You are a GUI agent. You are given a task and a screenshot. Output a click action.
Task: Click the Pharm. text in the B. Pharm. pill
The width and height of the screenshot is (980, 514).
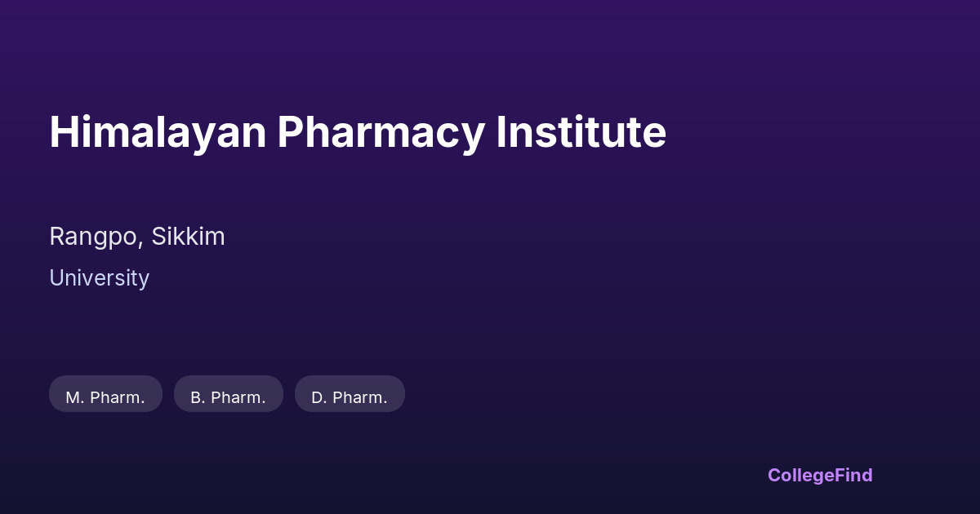point(238,397)
